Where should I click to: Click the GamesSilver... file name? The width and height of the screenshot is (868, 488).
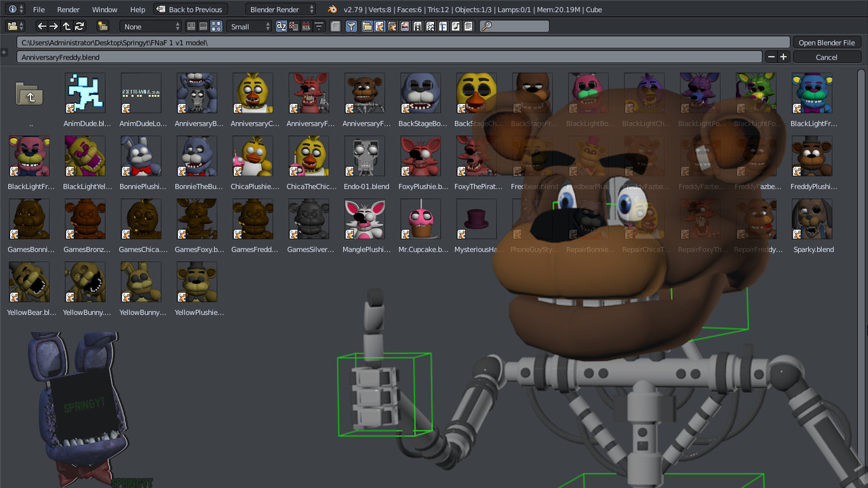click(x=311, y=250)
